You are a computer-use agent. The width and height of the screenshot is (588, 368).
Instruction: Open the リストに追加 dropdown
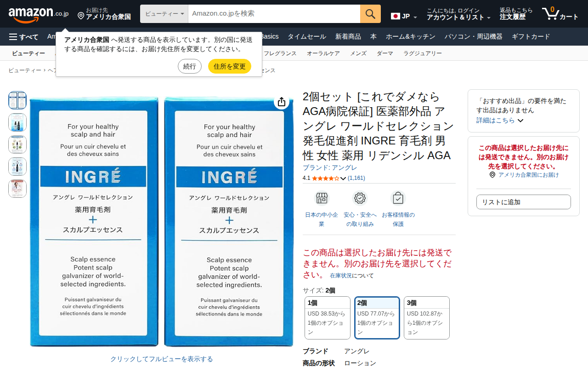point(524,202)
